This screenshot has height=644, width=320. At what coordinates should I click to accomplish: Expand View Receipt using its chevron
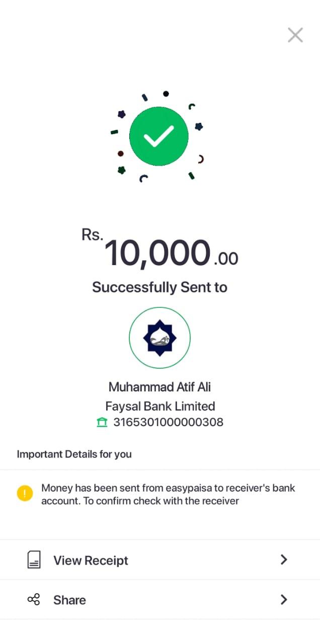click(284, 559)
